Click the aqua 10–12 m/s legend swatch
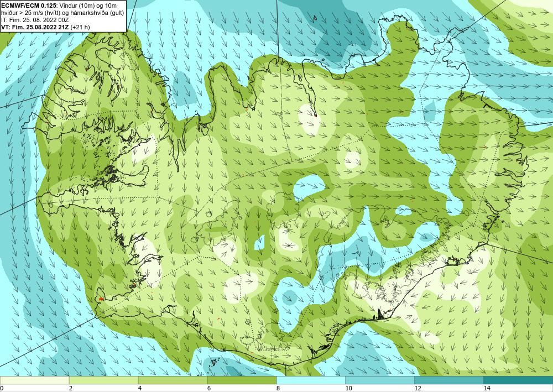Viewport: 553px width, 392px height. (x=380, y=380)
